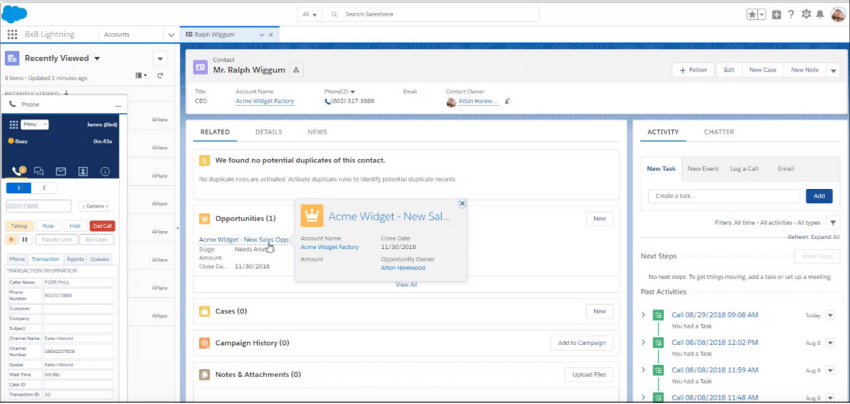850x404 pixels.
Task: Click the Upload Files button
Action: tap(589, 374)
